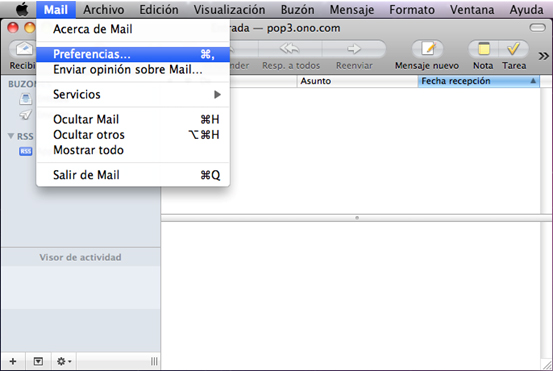Collapse the RSS section triangle
Screen dimensions: 553x371
(x=11, y=136)
